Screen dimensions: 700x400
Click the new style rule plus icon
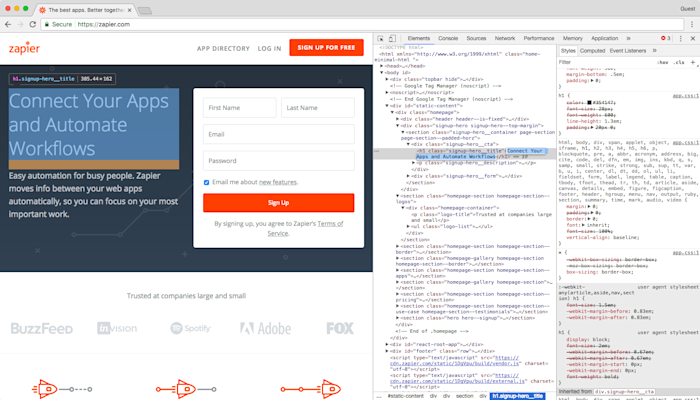(x=693, y=62)
